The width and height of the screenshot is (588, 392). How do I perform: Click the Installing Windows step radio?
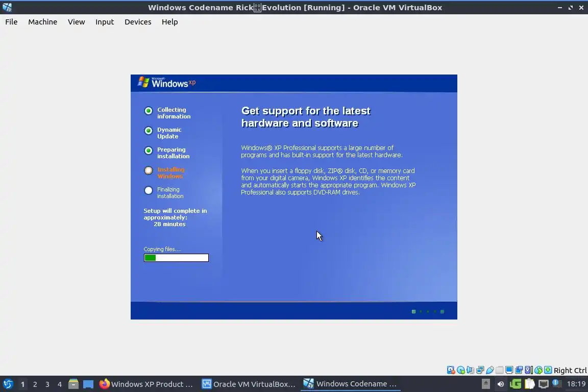pyautogui.click(x=149, y=170)
